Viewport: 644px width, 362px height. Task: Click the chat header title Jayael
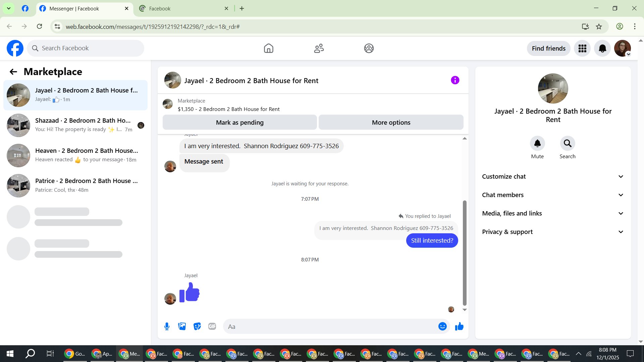tap(251, 80)
